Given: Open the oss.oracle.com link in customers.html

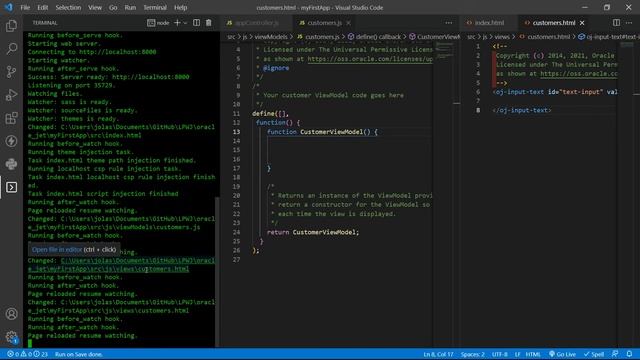Looking at the screenshot, I should (x=578, y=74).
